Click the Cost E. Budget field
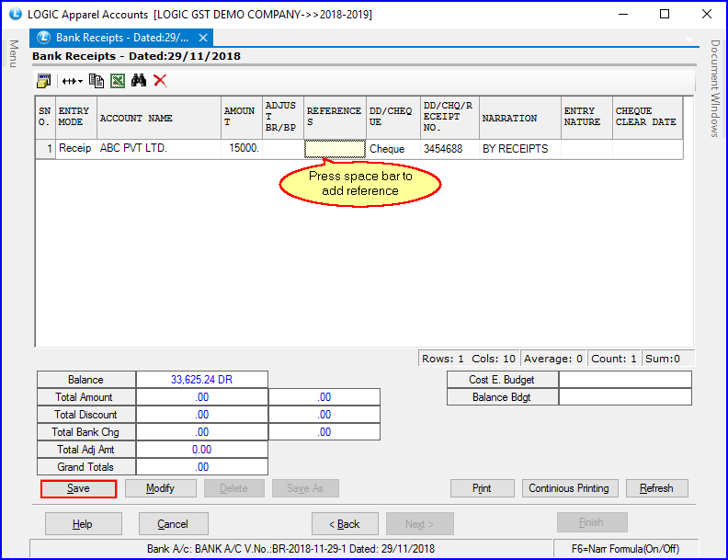The height and width of the screenshot is (560, 728). [625, 380]
